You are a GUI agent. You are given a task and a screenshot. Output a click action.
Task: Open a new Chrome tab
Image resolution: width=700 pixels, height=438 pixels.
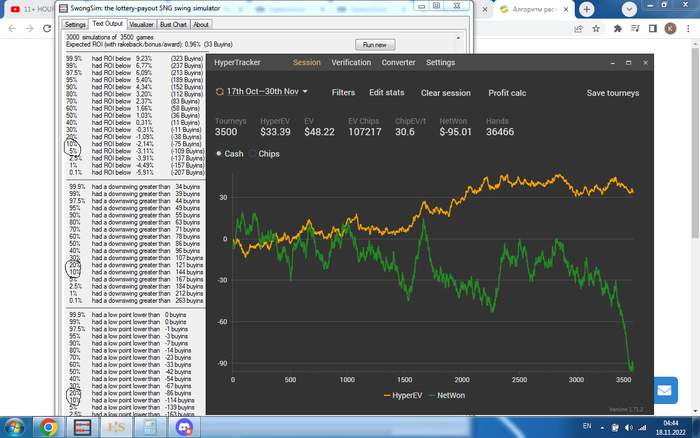[x=587, y=9]
